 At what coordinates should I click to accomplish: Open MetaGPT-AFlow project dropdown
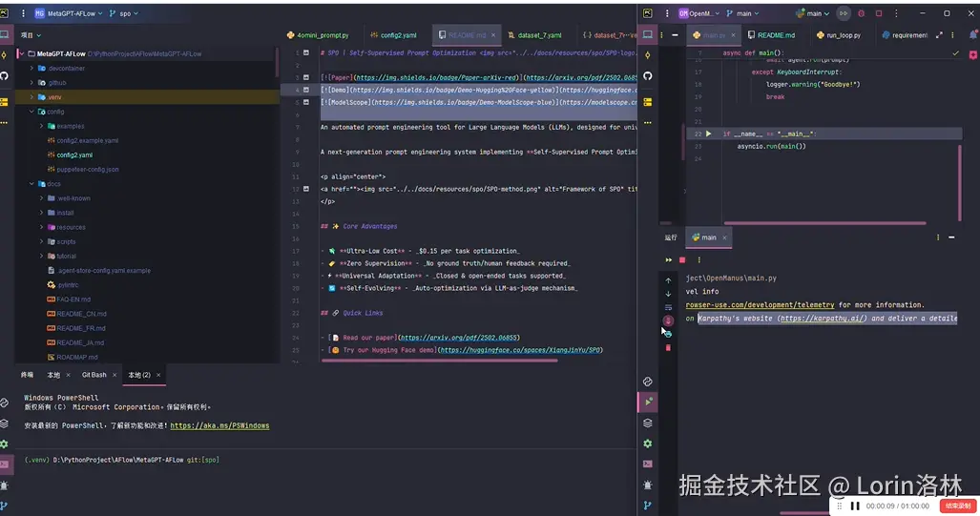pos(68,13)
